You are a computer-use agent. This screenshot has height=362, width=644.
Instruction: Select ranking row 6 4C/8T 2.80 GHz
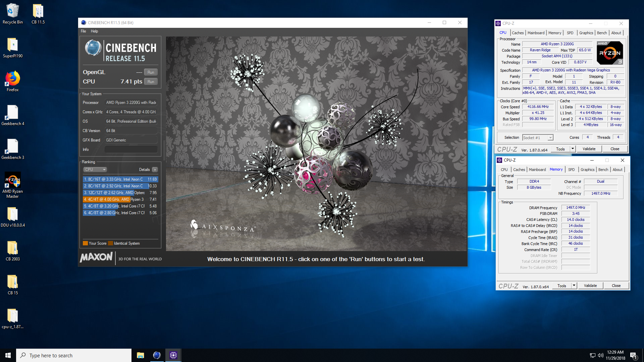[120, 213]
